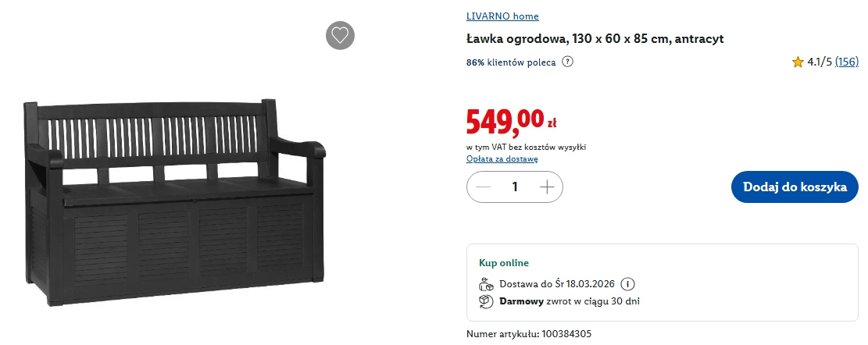This screenshot has width=868, height=345.
Task: Follow the Opłata za dostawę link
Action: [x=502, y=159]
